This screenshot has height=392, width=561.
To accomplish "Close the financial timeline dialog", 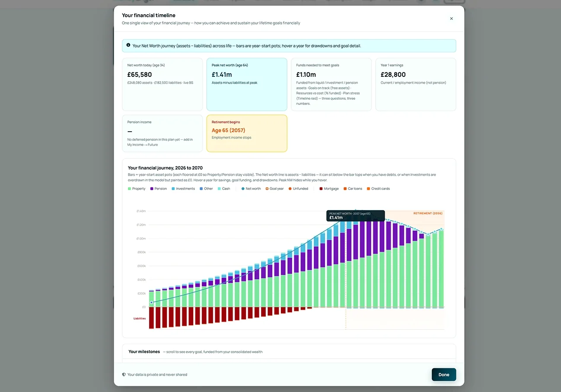I will tap(451, 19).
